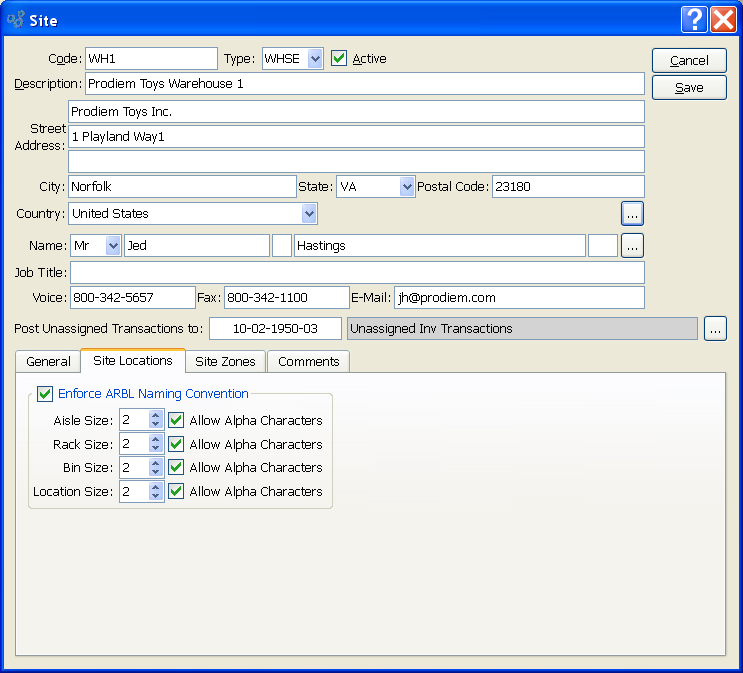Toggle Allow Alpha Characters for Aisle Size
The width and height of the screenshot is (743, 673).
176,421
